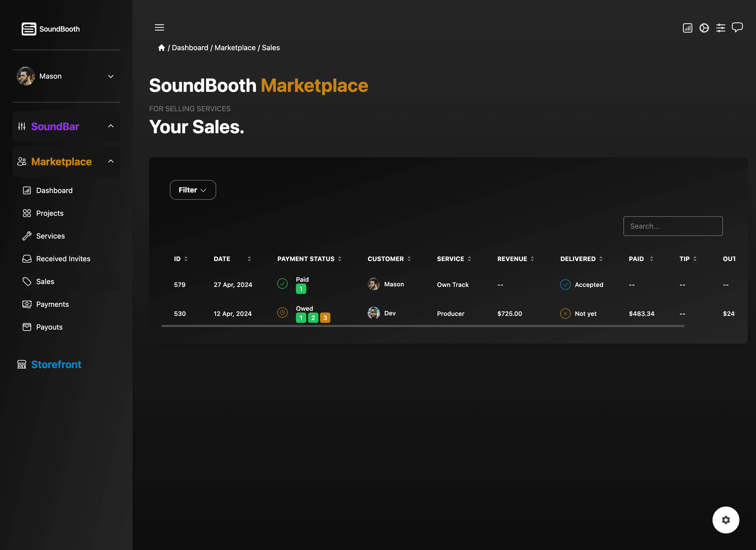Viewport: 756px width, 550px height.
Task: Click the floating gear button bottom right
Action: tap(726, 520)
